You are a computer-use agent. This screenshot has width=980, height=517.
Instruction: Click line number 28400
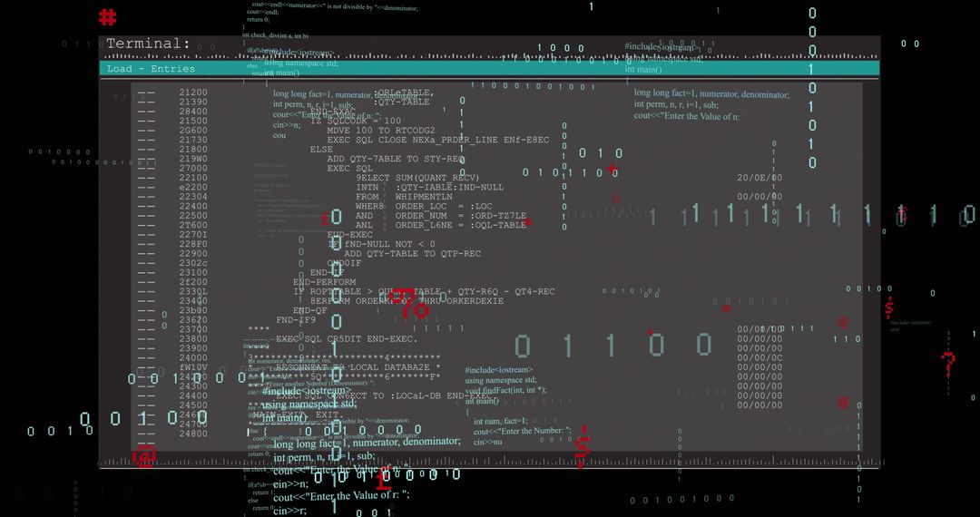pyautogui.click(x=193, y=112)
